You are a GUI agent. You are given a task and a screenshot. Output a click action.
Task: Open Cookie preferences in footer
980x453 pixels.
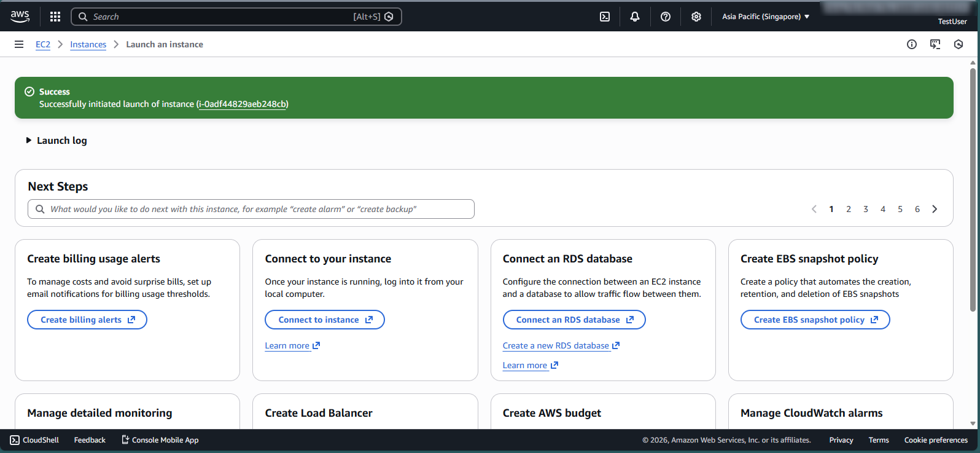936,440
